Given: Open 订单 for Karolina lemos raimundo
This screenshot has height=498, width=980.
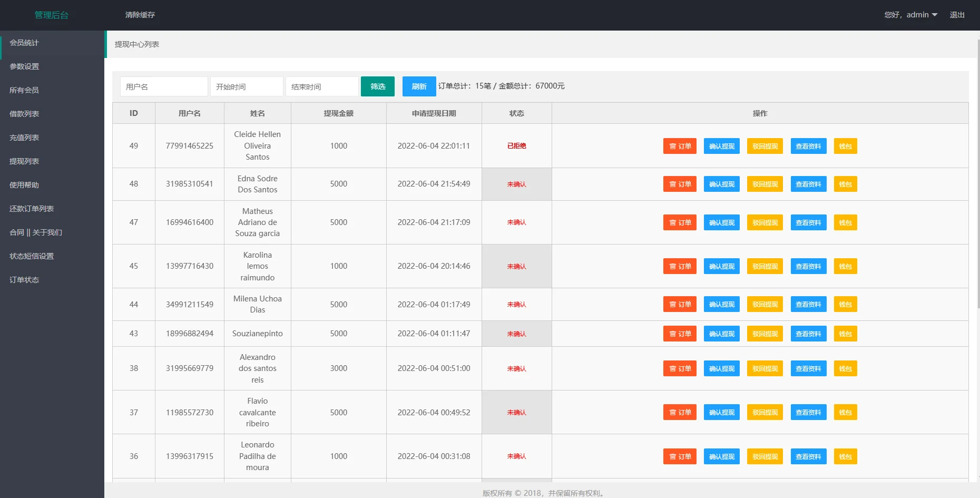Looking at the screenshot, I should coord(680,266).
